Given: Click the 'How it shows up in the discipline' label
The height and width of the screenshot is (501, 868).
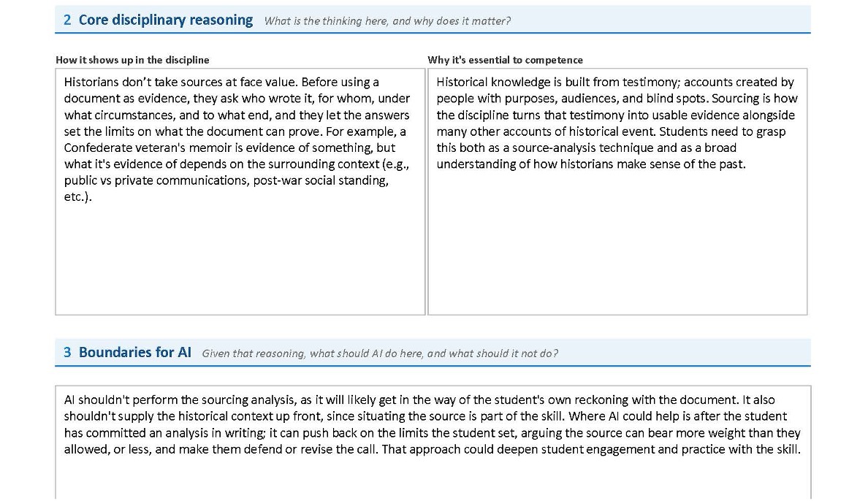Looking at the screenshot, I should pyautogui.click(x=132, y=60).
